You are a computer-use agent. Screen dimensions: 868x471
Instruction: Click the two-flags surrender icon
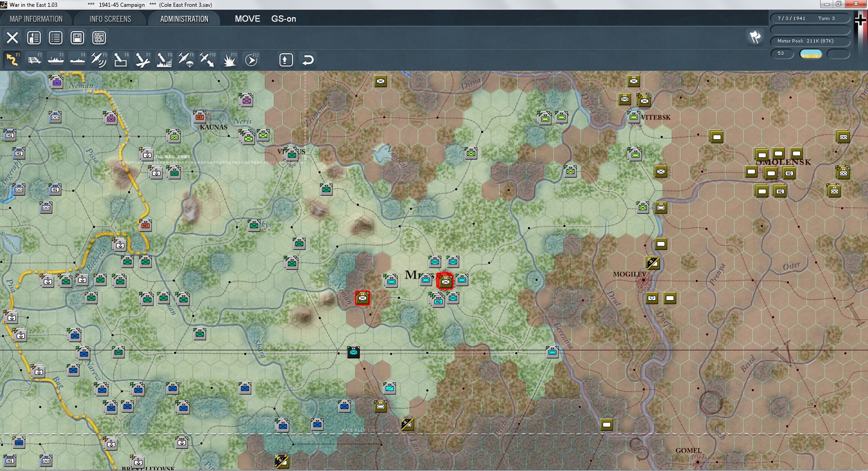click(x=755, y=37)
